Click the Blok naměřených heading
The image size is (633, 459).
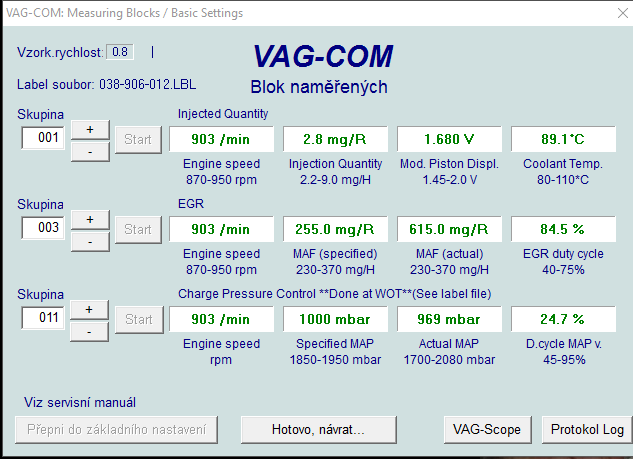[x=319, y=87]
